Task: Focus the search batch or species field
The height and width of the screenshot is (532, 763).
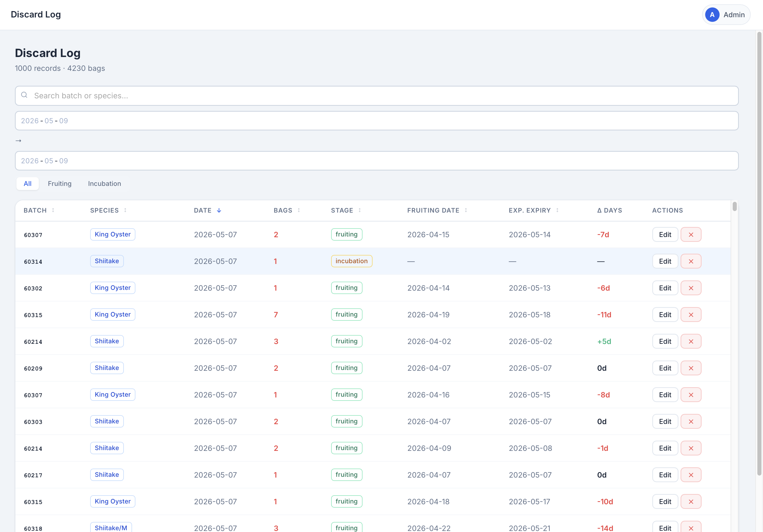Action: (377, 96)
